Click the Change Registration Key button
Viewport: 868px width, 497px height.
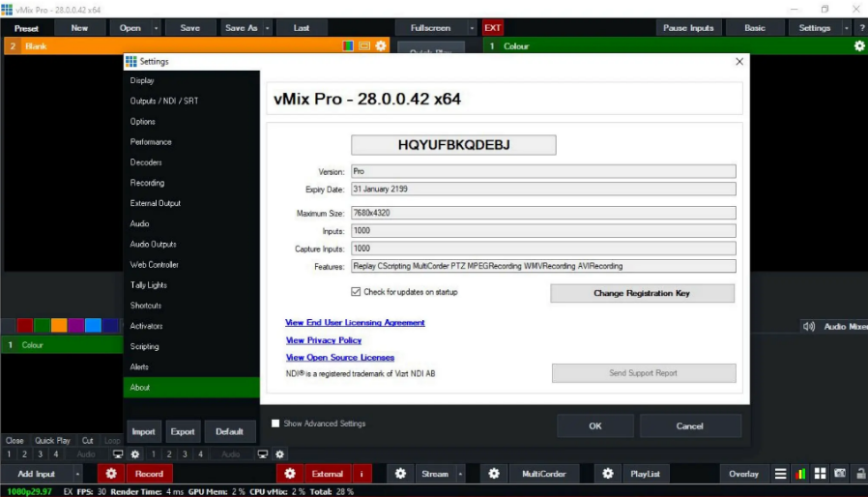pyautogui.click(x=643, y=293)
